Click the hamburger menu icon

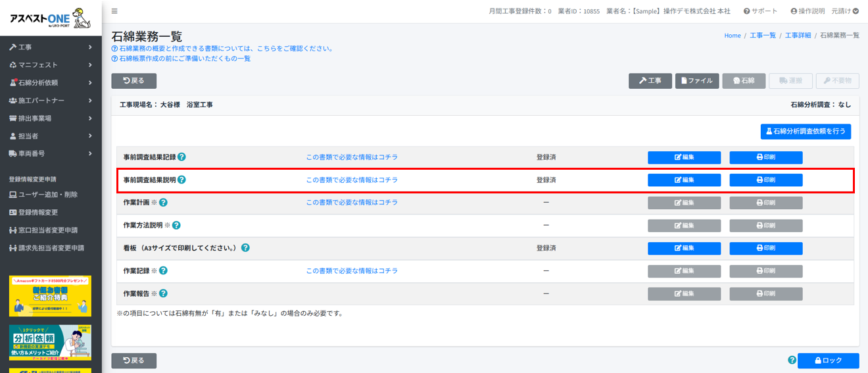pyautogui.click(x=114, y=11)
